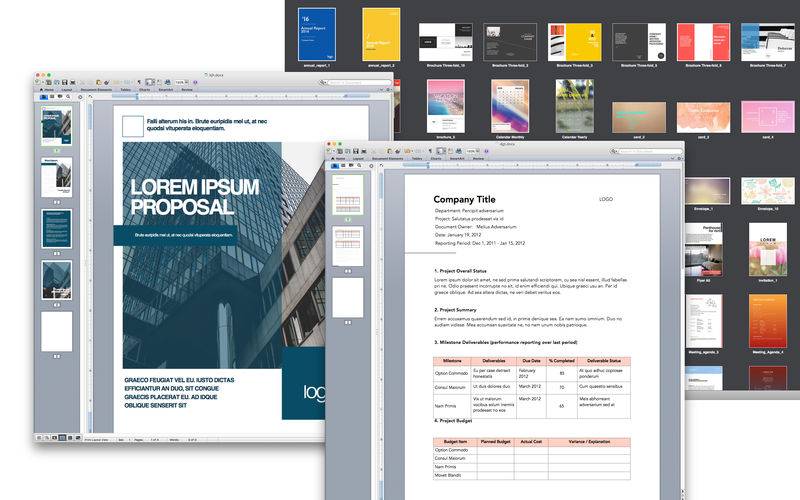Select second page thumbnail in Company Title window
The height and width of the screenshot is (500, 800).
(348, 246)
